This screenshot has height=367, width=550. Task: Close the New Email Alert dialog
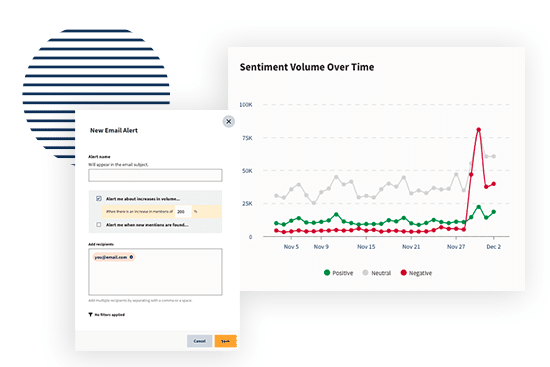point(229,121)
